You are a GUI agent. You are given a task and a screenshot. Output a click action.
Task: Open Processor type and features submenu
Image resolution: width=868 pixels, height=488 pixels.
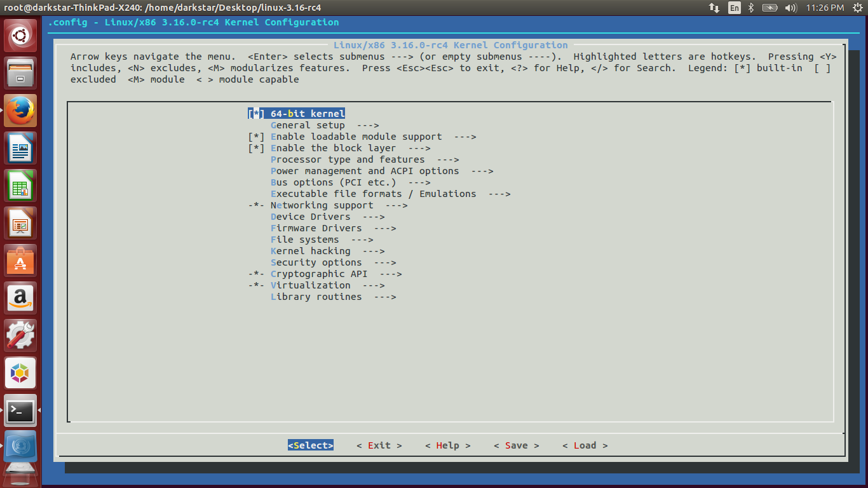coord(365,159)
